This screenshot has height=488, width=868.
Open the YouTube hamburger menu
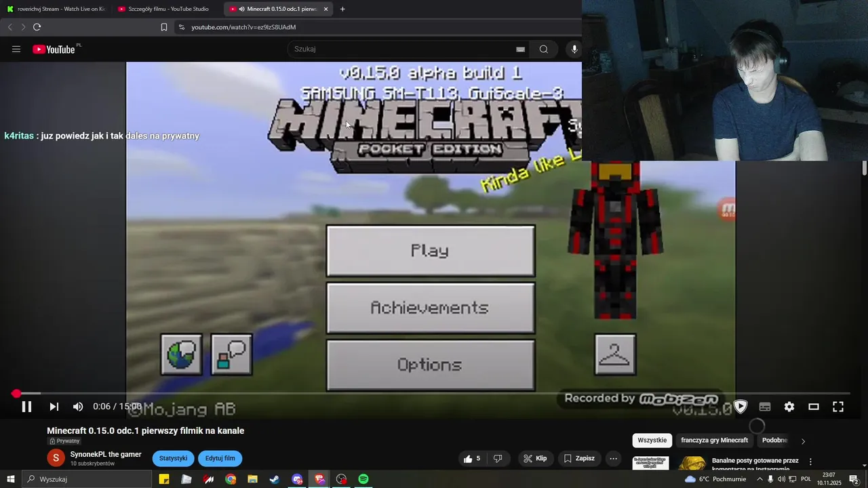tap(16, 49)
